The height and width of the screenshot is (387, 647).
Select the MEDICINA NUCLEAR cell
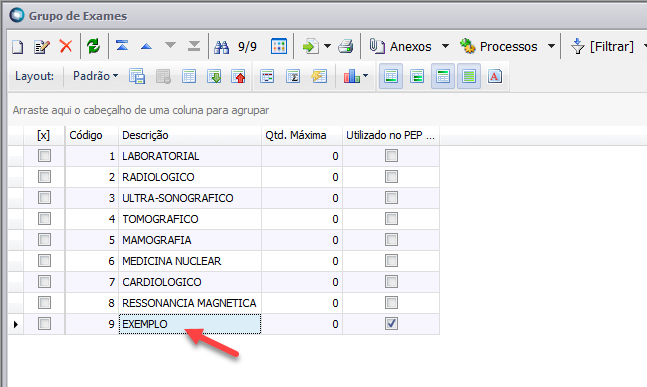[190, 261]
